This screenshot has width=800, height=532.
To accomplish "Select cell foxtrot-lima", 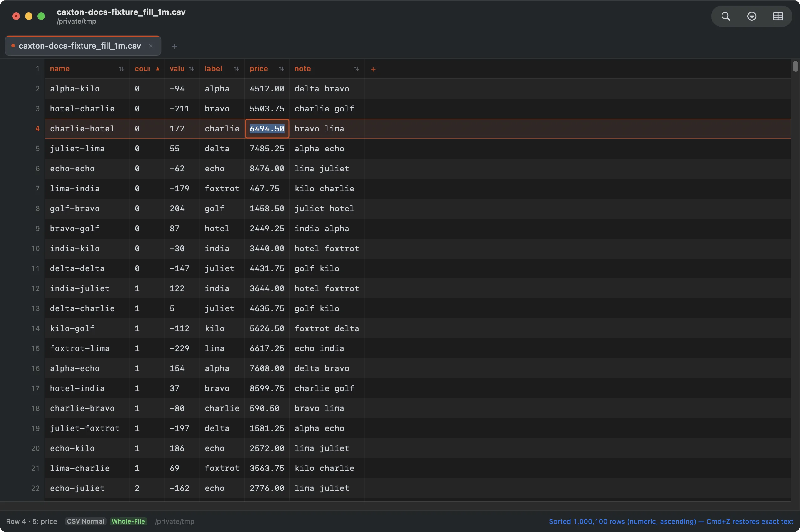I will coord(87,349).
